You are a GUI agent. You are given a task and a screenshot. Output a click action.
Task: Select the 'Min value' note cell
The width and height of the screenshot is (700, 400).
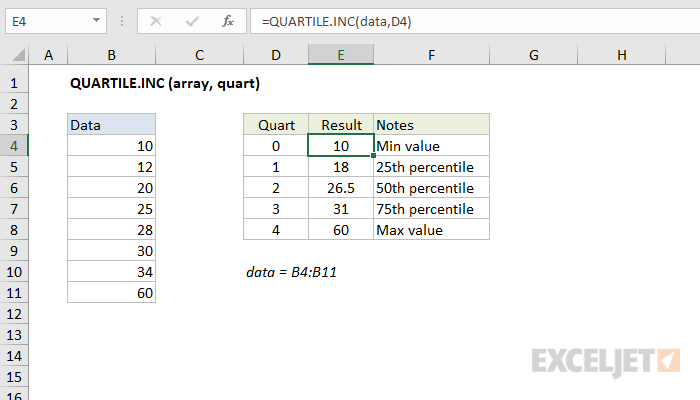(432, 146)
